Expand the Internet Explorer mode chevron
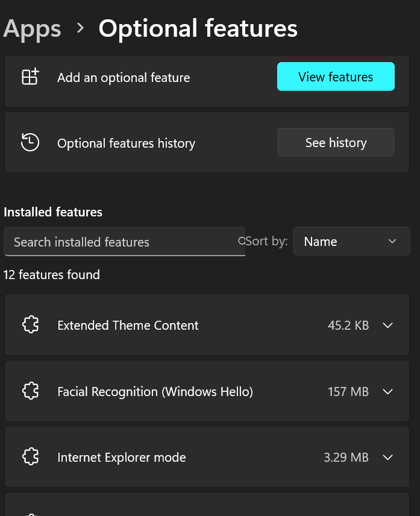Viewport: 420px width, 516px height. tap(388, 457)
